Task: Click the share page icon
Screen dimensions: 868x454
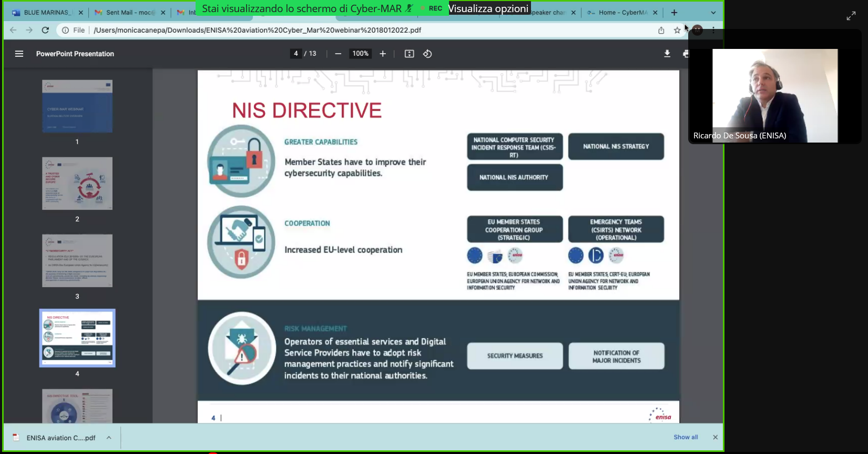Action: (x=661, y=30)
